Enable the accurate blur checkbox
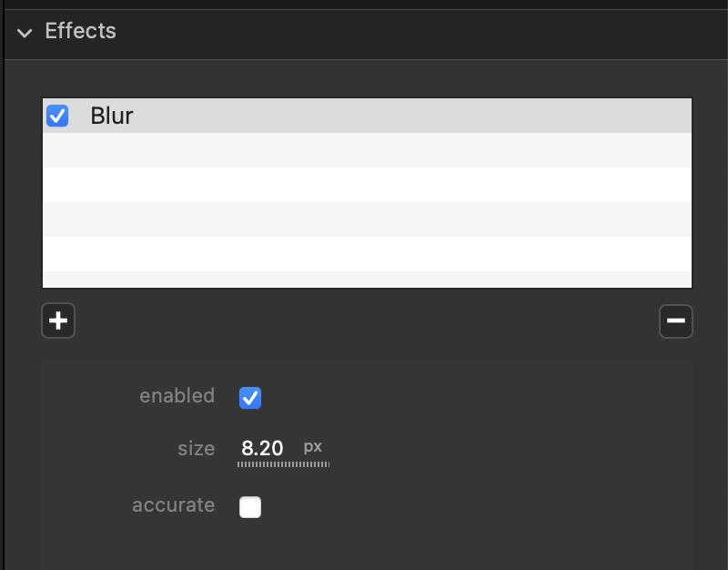Image resolution: width=728 pixels, height=570 pixels. click(x=250, y=506)
